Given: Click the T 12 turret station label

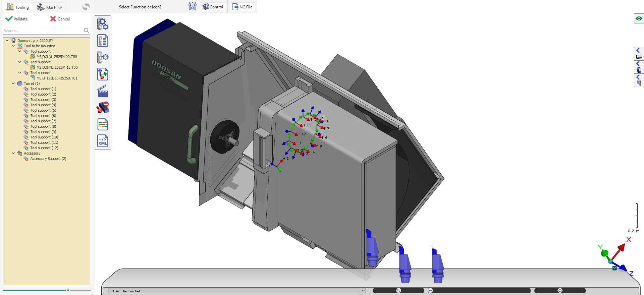Looking at the screenshot, I should coord(302,134).
